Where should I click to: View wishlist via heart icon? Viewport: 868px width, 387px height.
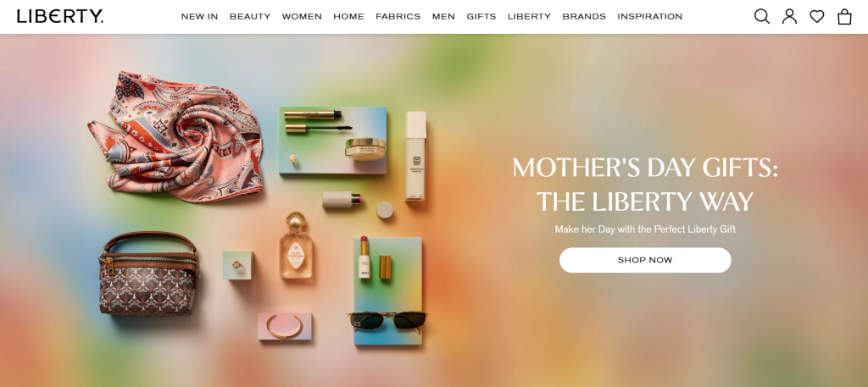[817, 17]
